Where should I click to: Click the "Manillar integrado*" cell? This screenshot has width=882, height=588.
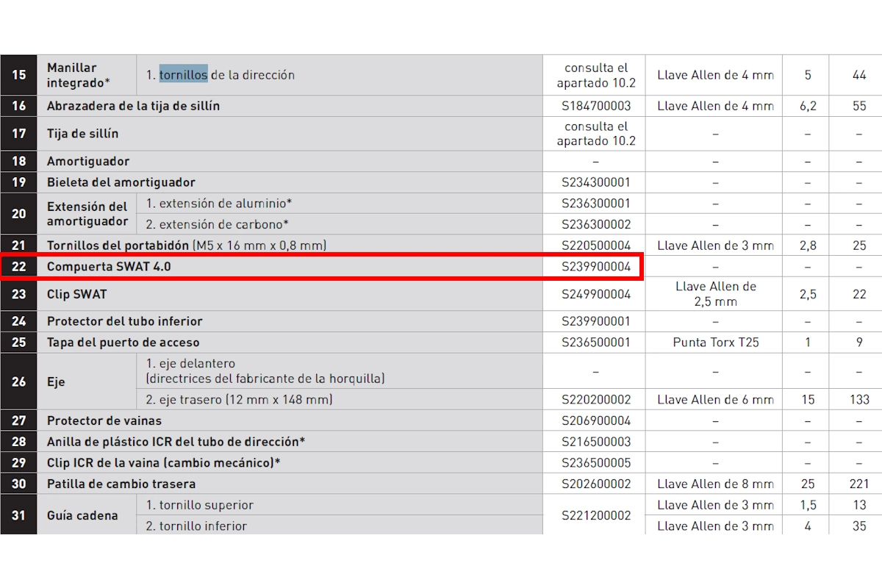[x=87, y=75]
